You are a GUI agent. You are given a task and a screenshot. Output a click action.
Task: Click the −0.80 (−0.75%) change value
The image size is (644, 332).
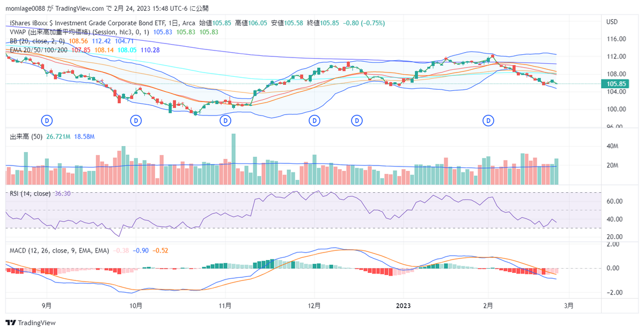363,23
